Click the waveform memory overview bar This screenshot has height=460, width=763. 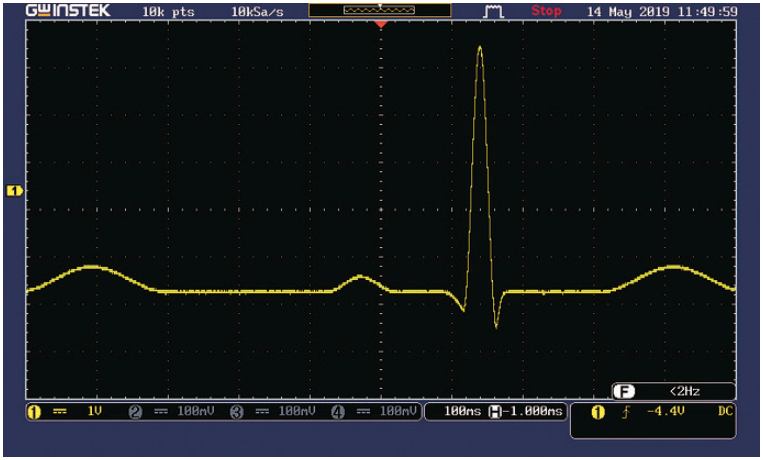coord(380,10)
